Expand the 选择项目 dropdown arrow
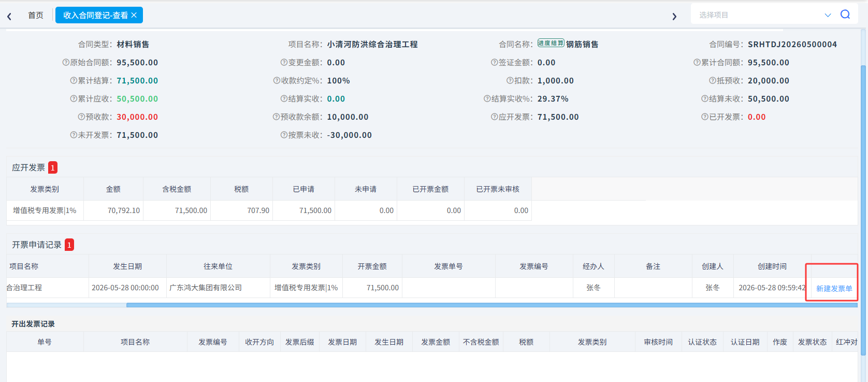The image size is (868, 382). pyautogui.click(x=828, y=15)
